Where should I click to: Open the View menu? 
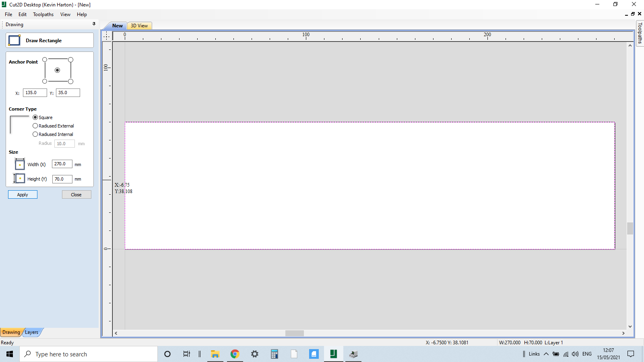point(65,14)
